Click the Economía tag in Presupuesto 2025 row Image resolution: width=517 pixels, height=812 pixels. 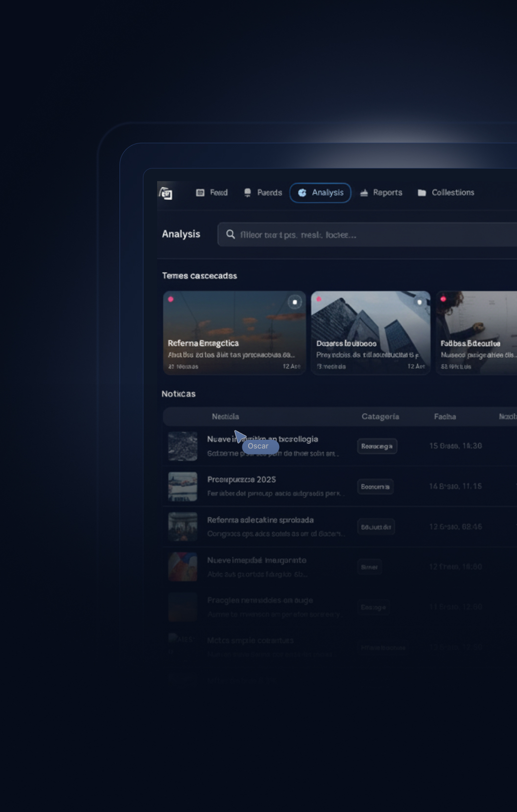(x=375, y=486)
